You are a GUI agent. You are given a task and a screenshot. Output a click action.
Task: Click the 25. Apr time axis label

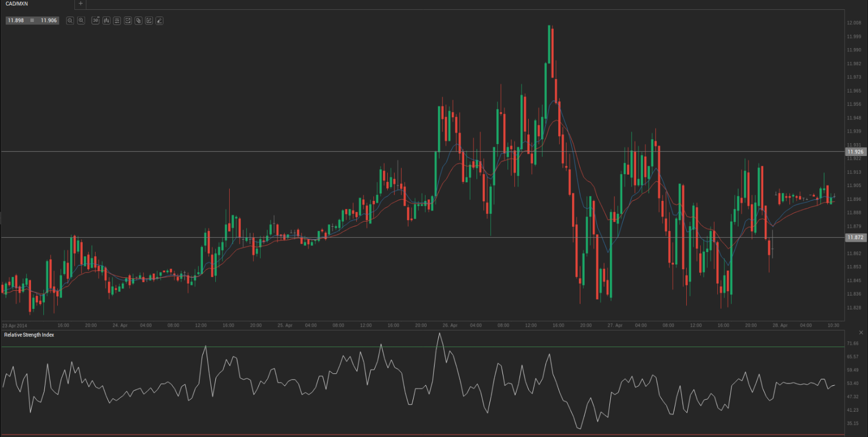tap(285, 325)
